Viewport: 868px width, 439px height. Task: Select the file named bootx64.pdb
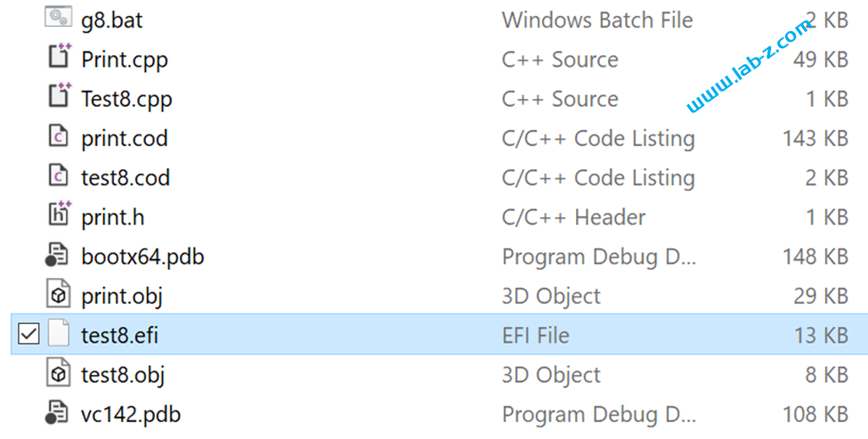point(142,256)
